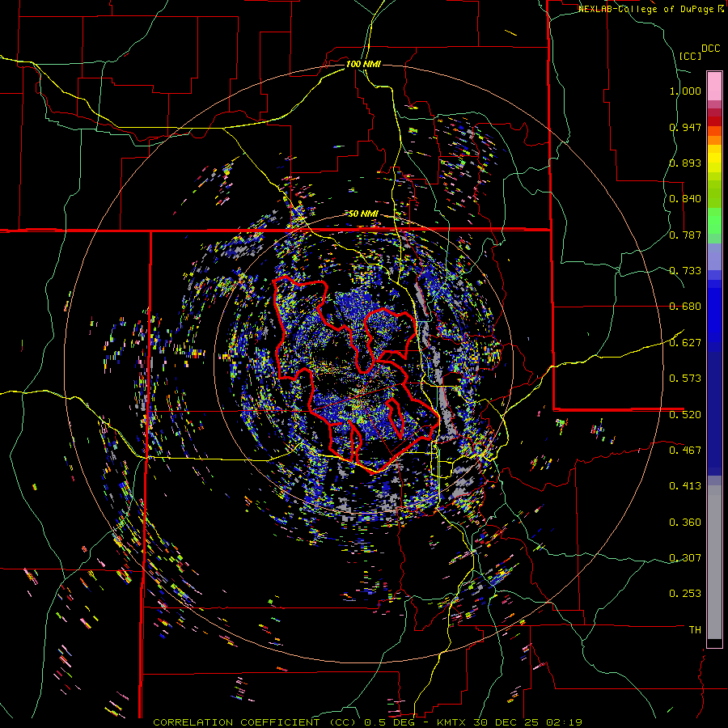Image resolution: width=728 pixels, height=728 pixels.
Task: Click the 0.893 scale value
Action: click(x=685, y=163)
